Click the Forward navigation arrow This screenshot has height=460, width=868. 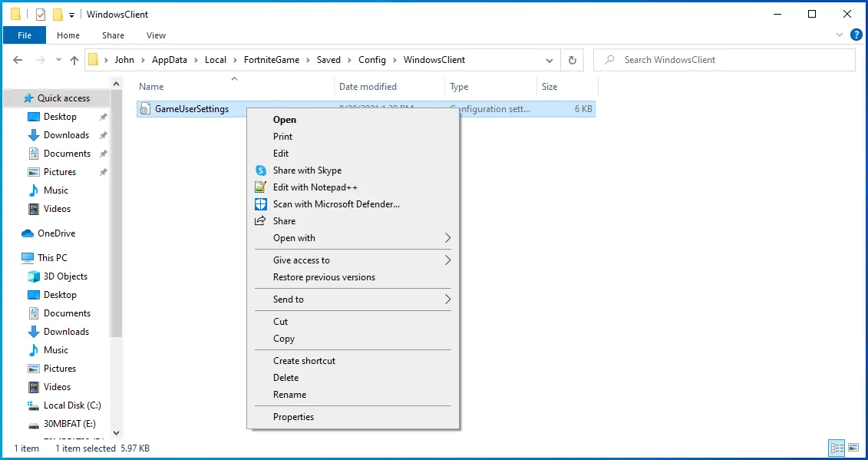[x=41, y=60]
